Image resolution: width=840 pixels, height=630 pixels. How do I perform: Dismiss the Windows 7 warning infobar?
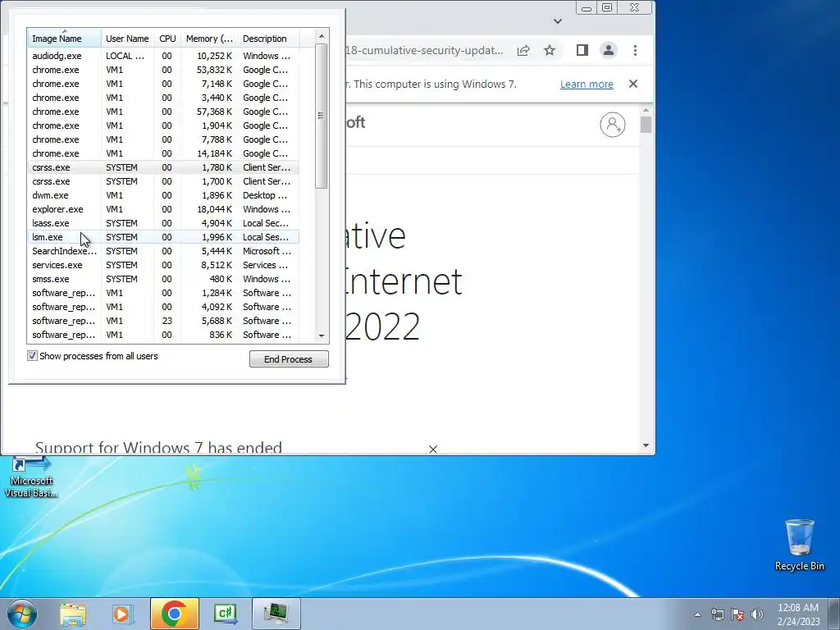[x=633, y=84]
